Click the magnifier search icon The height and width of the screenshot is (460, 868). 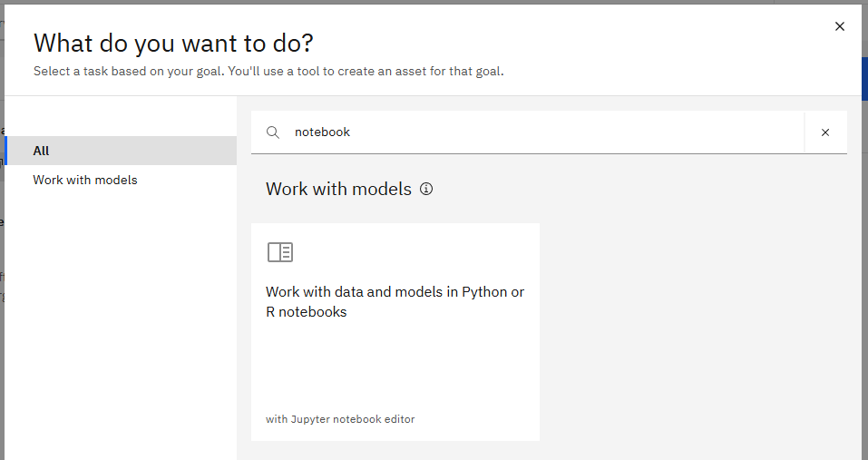coord(273,132)
